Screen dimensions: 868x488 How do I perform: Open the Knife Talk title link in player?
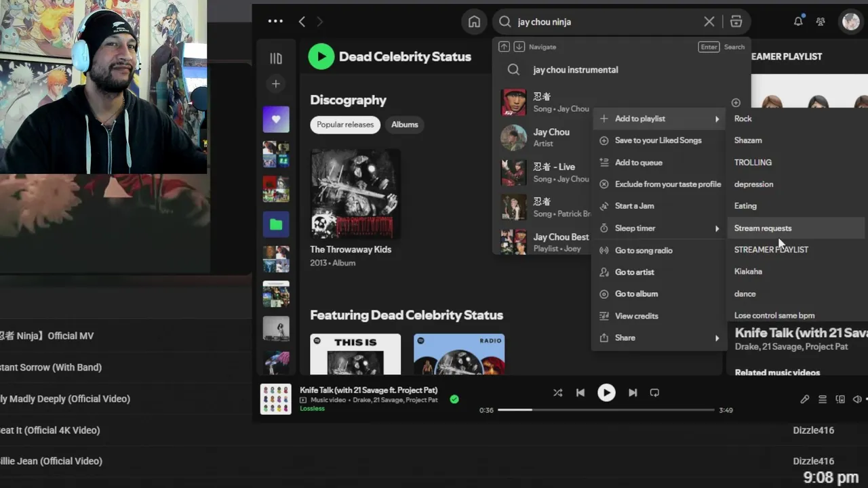(369, 390)
